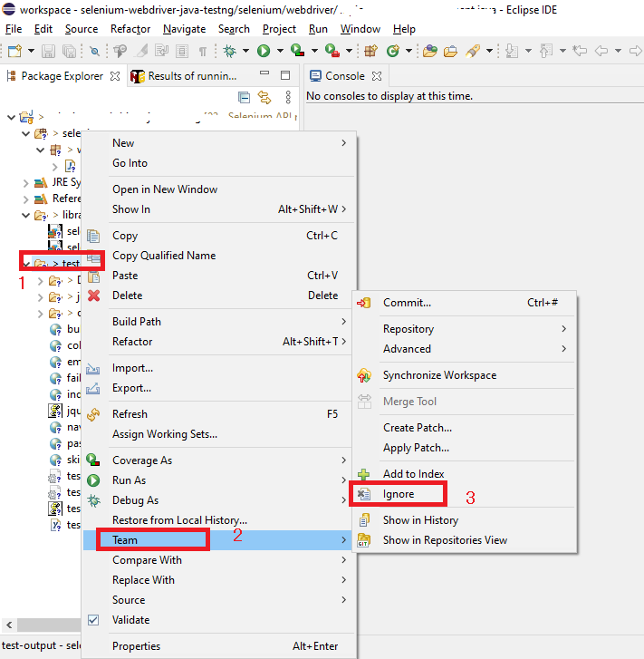The height and width of the screenshot is (659, 644).
Task: Click the Save All toolbar icon
Action: click(70, 52)
